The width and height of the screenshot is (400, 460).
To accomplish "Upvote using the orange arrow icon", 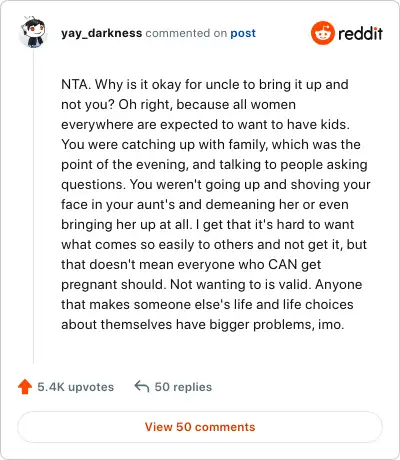I will click(25, 387).
